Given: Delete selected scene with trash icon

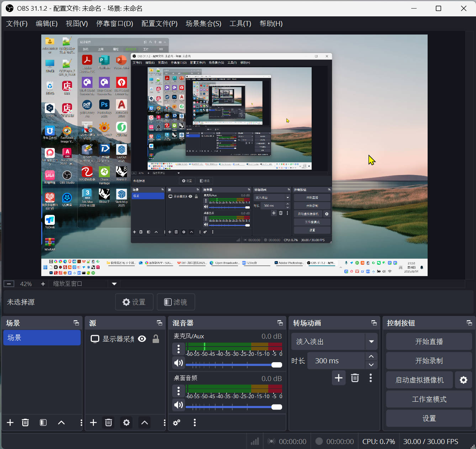Looking at the screenshot, I should tap(25, 422).
